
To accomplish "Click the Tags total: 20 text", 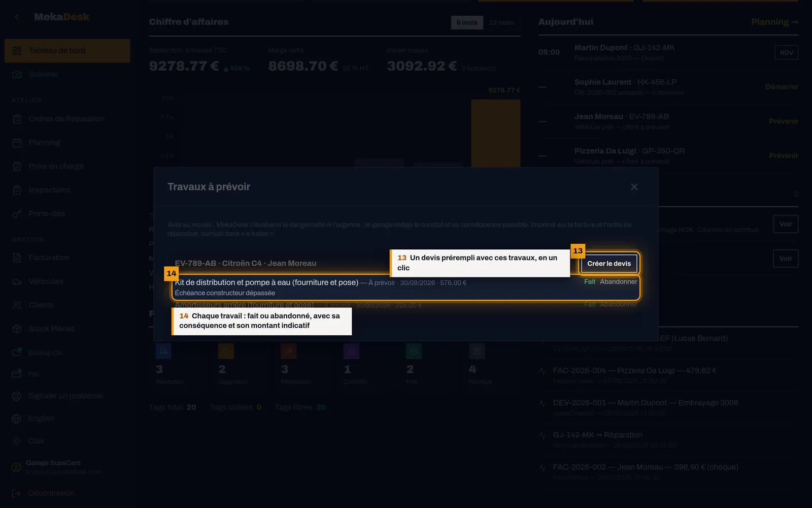I will click(173, 407).
